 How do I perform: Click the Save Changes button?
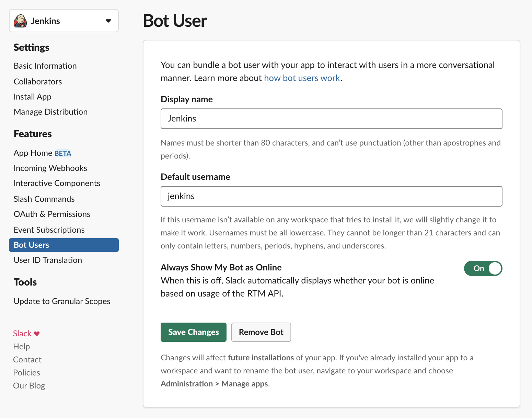pyautogui.click(x=194, y=332)
